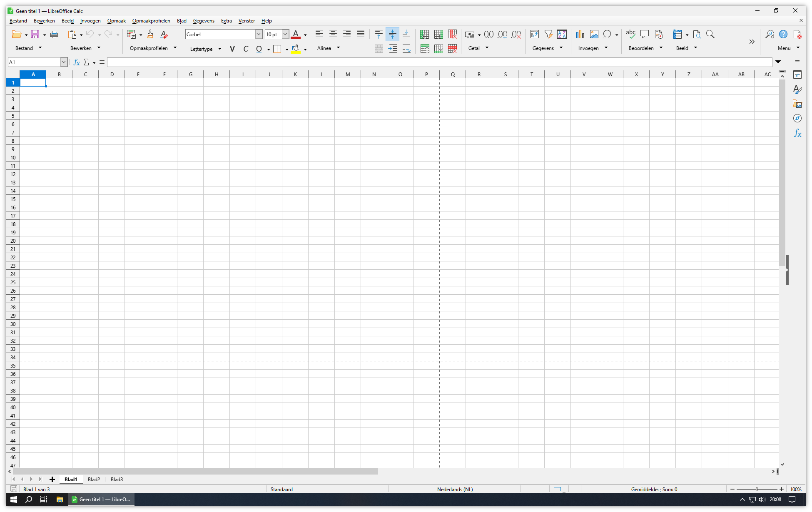Screen dimensions: 812x512
Task: Insert a chart with bar chart icon
Action: click(x=580, y=35)
